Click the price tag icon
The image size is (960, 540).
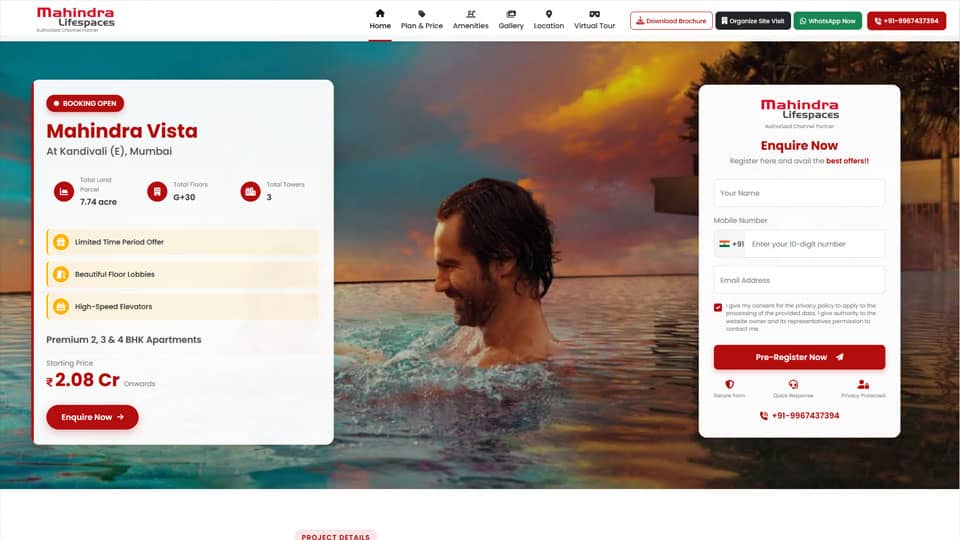421,13
